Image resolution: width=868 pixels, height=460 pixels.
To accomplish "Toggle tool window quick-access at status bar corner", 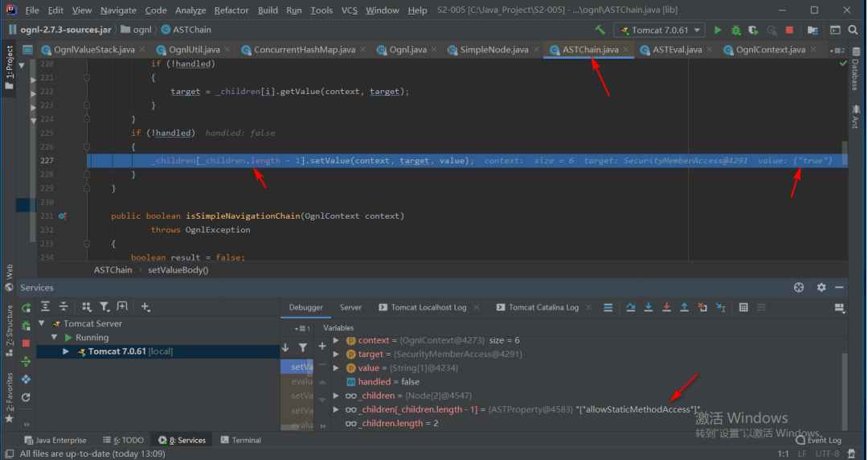I will [9, 454].
